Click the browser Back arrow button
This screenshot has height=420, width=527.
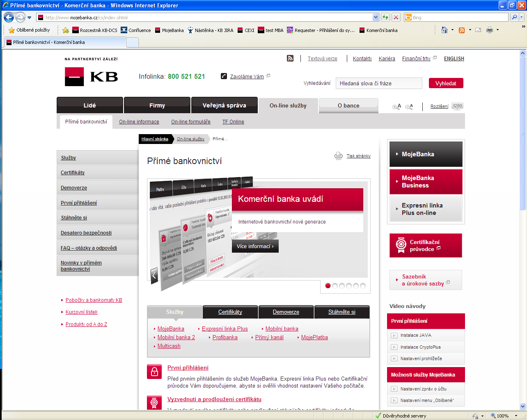[x=9, y=17]
